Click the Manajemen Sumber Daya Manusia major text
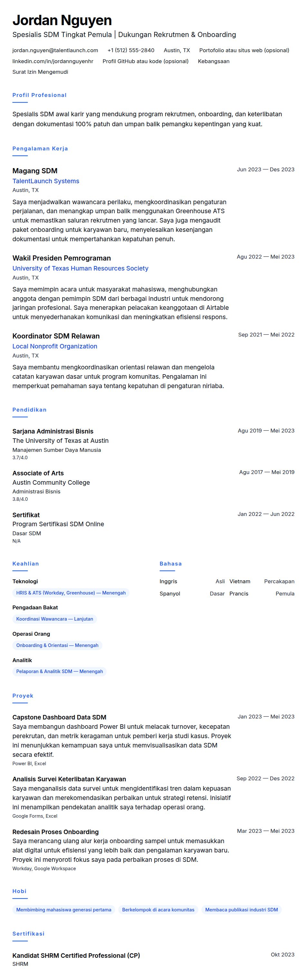This screenshot has width=307, height=980. tap(57, 450)
